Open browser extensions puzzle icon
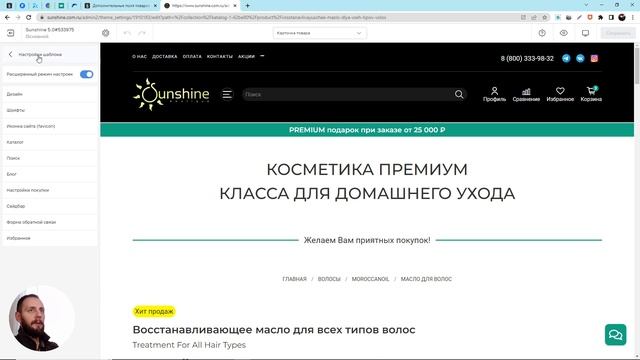The height and width of the screenshot is (360, 640). (x=600, y=18)
